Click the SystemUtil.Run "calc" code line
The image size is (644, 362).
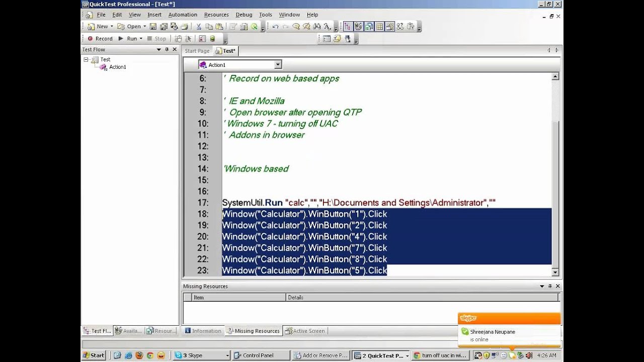tap(359, 203)
